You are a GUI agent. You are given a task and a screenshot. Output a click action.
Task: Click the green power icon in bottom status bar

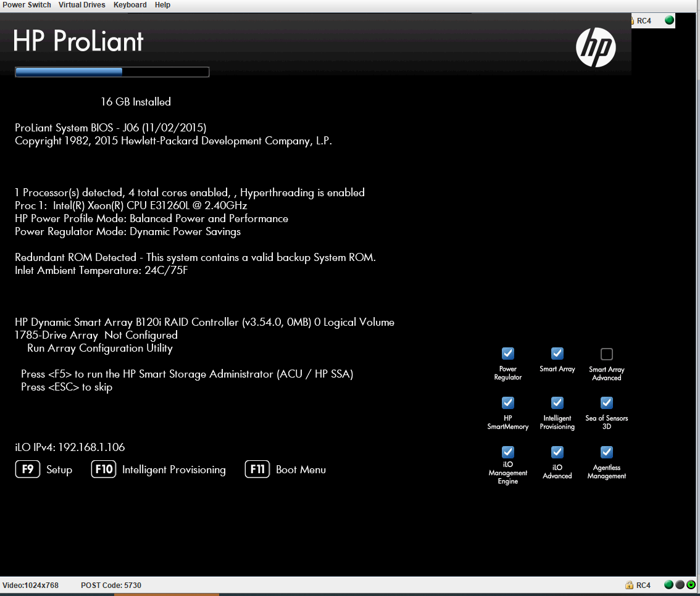[691, 585]
